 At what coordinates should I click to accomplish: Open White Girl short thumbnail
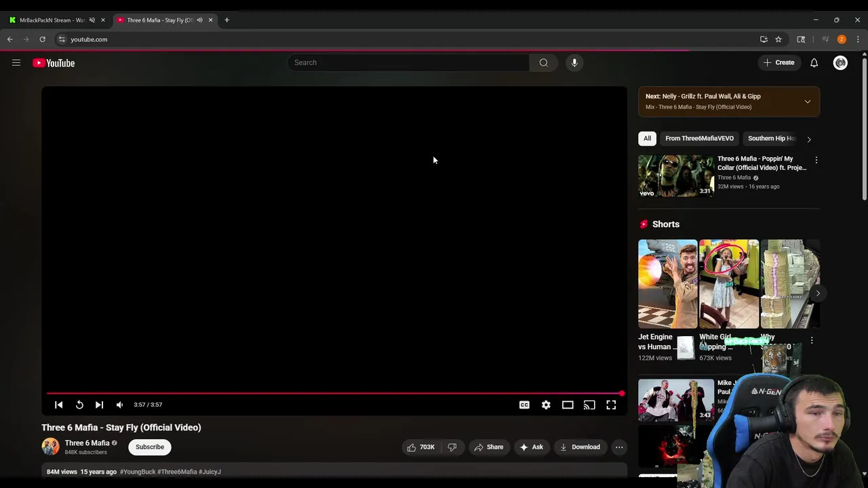[x=729, y=284]
